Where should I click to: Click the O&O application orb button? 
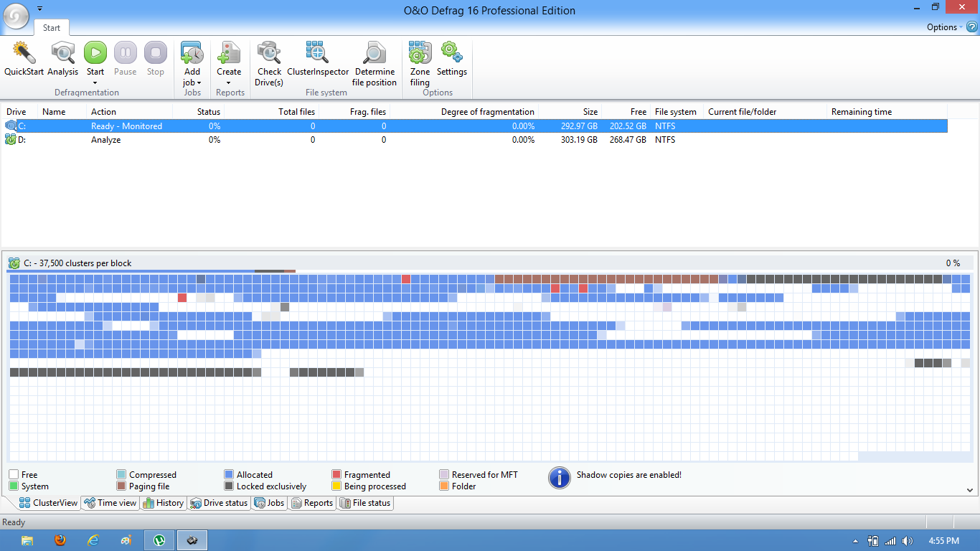16,16
